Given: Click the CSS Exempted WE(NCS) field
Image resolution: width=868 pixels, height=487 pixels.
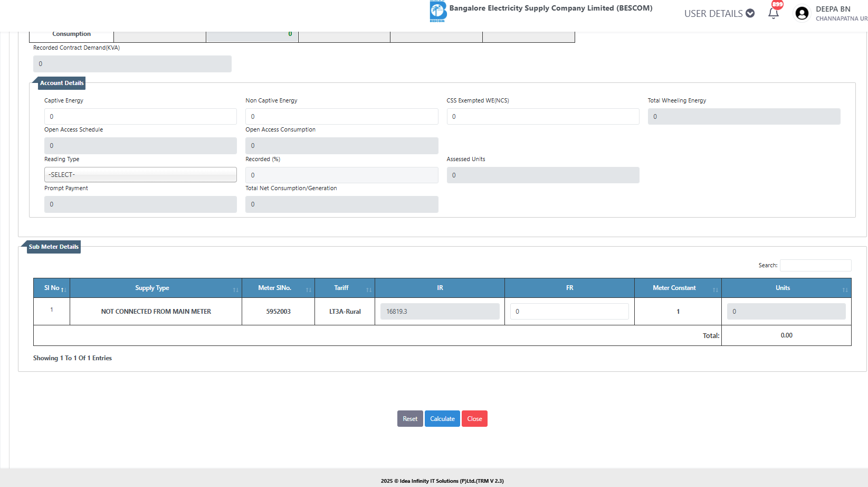Looking at the screenshot, I should click(x=542, y=117).
